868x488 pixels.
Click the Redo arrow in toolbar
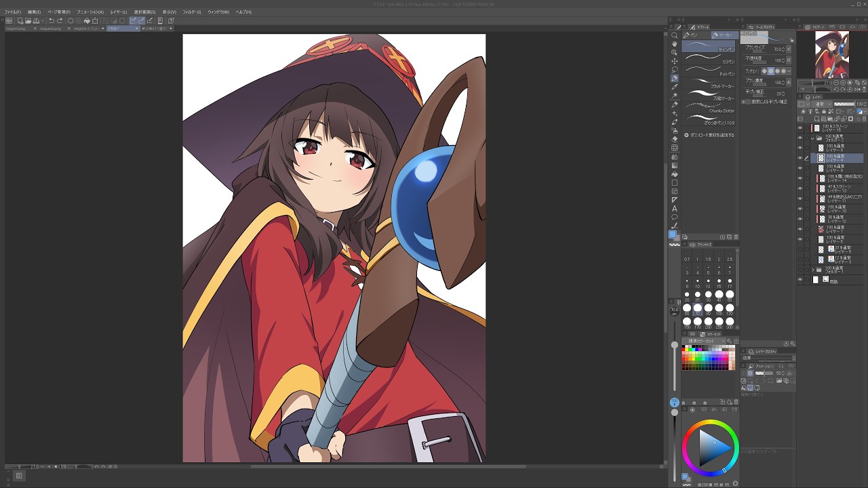(x=60, y=21)
